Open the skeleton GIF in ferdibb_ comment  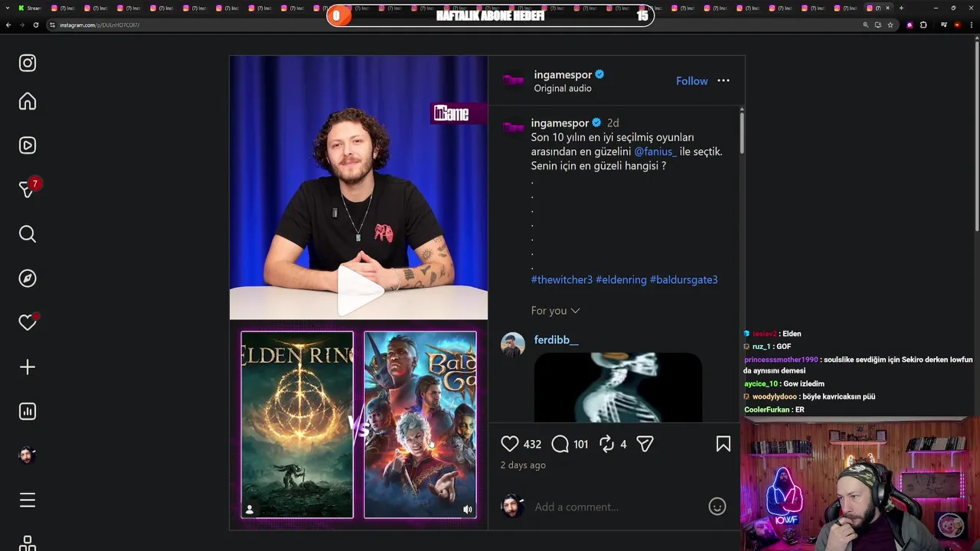tap(618, 387)
